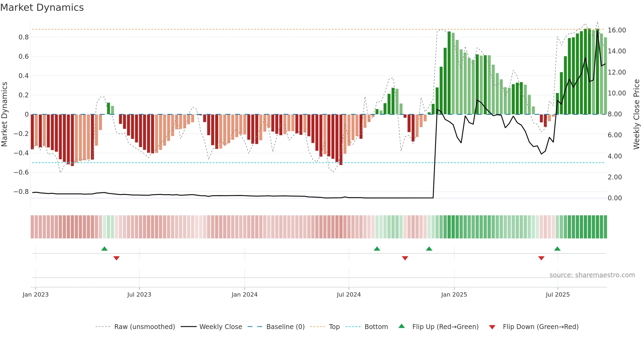
Task: Toggle the Weekly Close legend entry
Action: click(211, 327)
